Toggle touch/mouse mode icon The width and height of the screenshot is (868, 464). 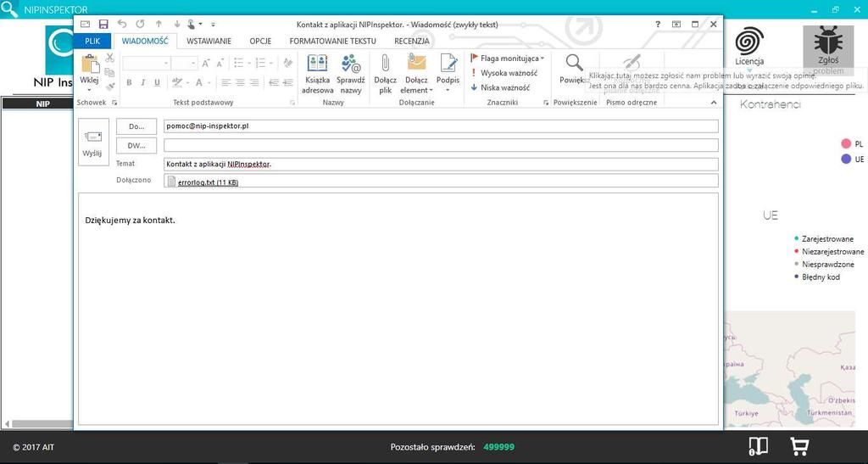[x=192, y=25]
